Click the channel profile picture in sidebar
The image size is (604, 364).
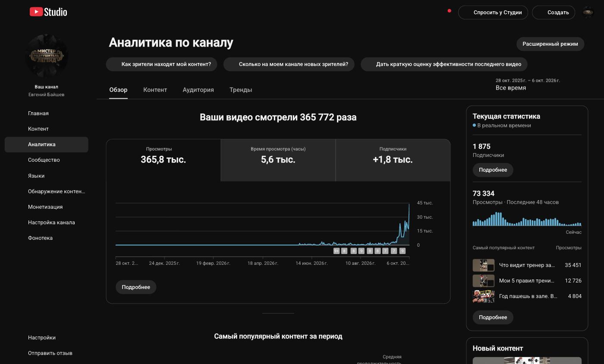(46, 56)
